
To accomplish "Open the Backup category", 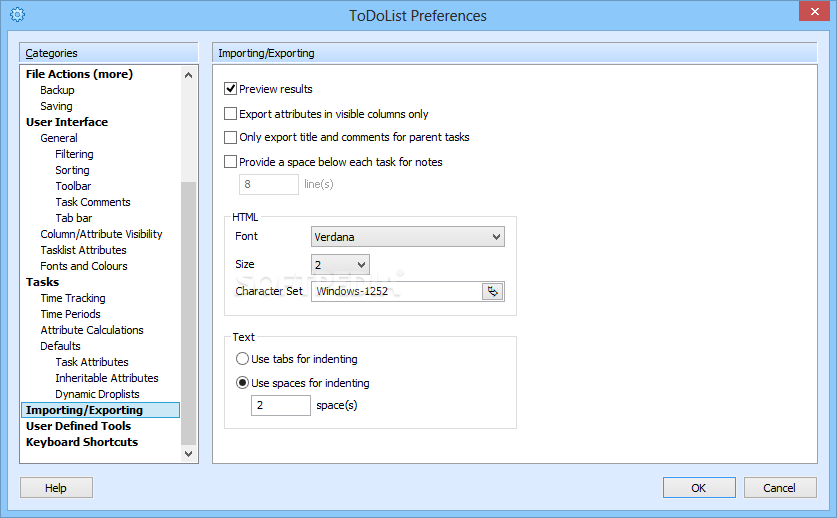I will click(x=57, y=90).
